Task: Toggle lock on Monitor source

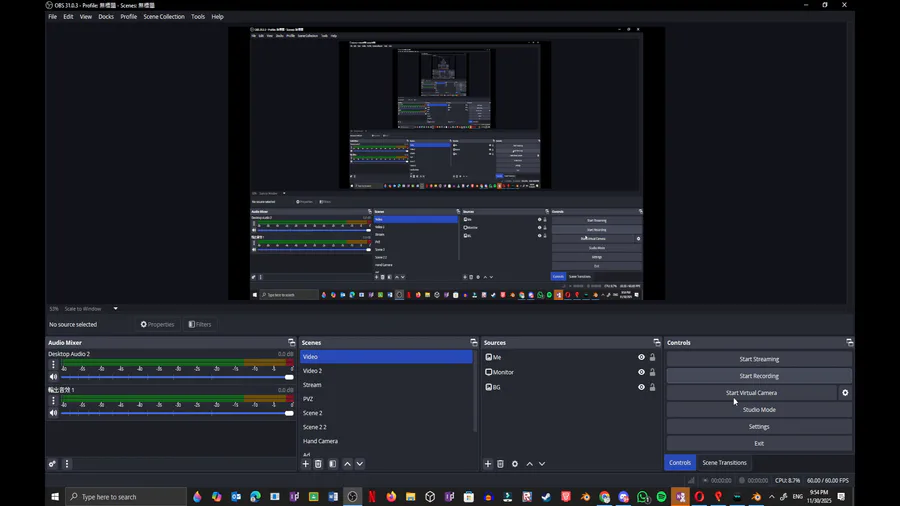Action: [652, 372]
